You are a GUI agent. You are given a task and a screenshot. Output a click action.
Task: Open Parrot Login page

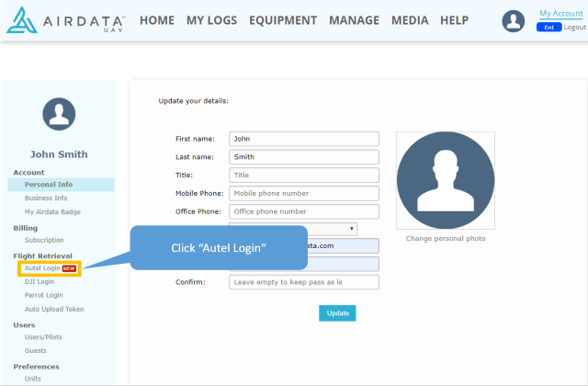tap(44, 295)
